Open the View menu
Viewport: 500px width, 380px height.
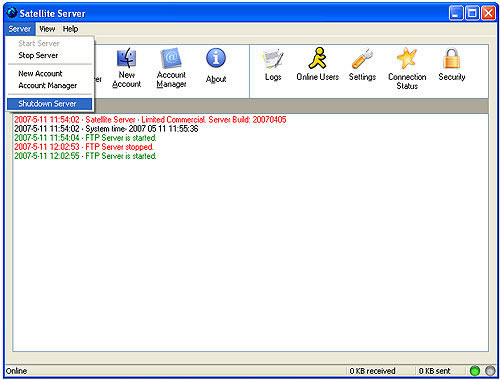[47, 29]
